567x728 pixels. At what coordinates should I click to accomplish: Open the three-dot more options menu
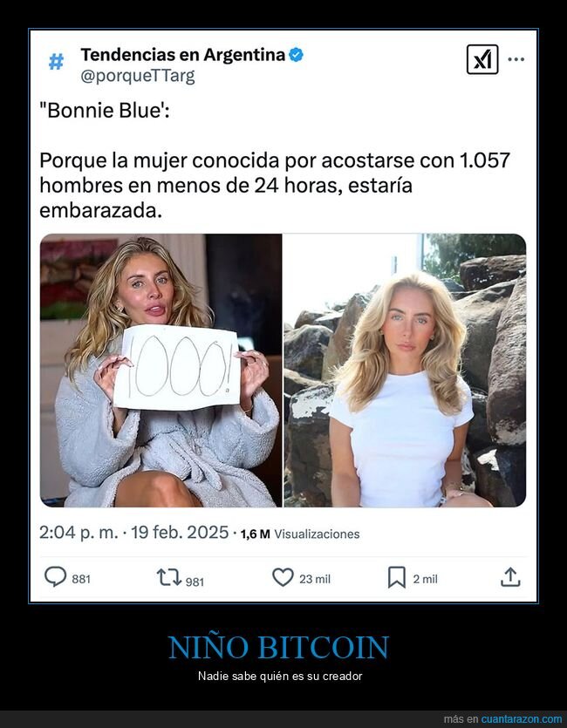click(516, 59)
